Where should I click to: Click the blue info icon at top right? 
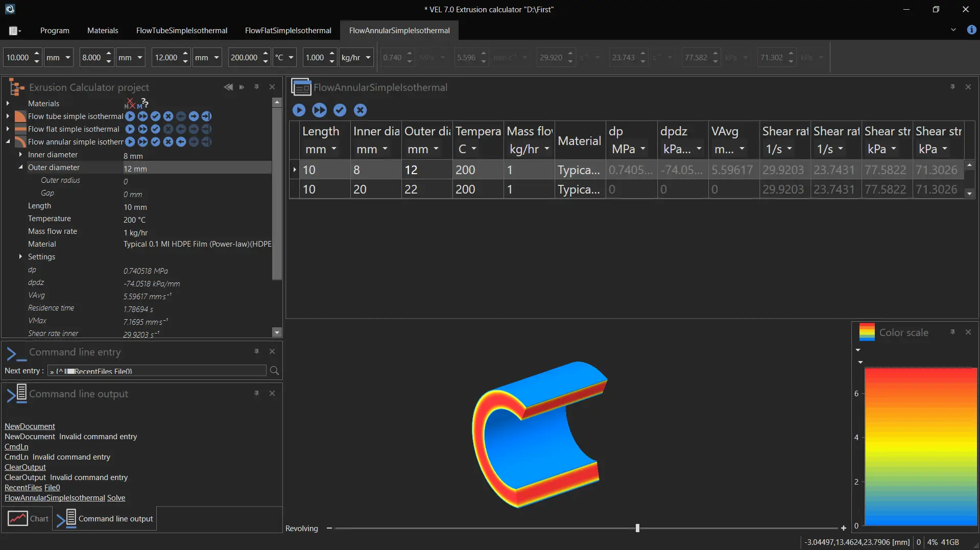pos(972,30)
